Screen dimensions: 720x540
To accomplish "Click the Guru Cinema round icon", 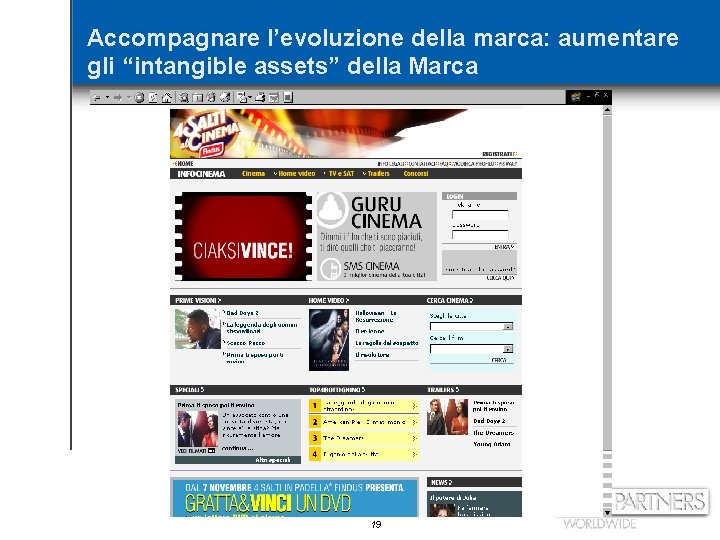I will pos(332,210).
